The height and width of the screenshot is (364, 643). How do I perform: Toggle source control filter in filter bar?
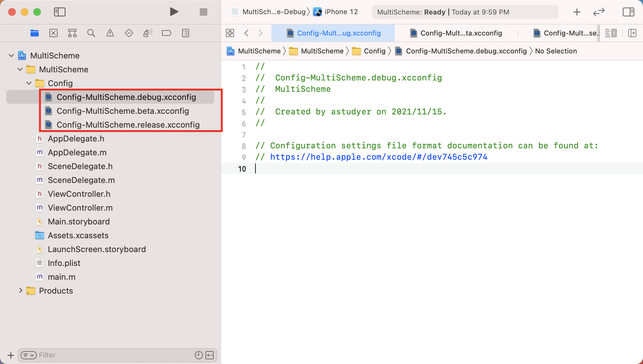(x=210, y=355)
